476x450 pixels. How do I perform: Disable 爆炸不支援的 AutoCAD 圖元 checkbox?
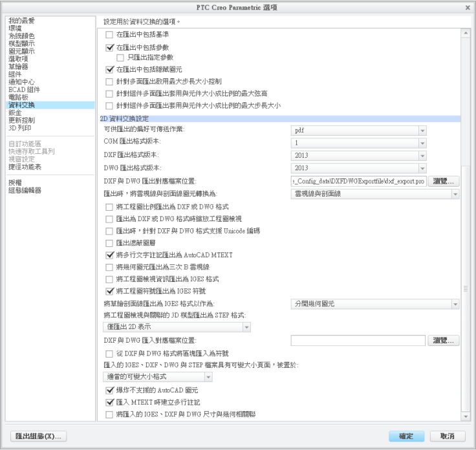tap(109, 391)
